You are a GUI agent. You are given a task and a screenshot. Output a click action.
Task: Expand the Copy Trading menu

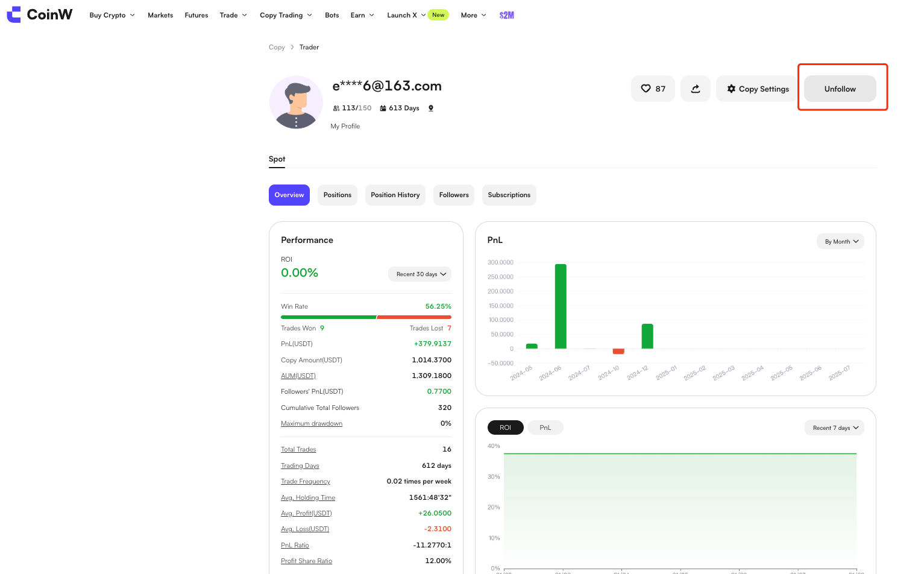click(x=286, y=15)
